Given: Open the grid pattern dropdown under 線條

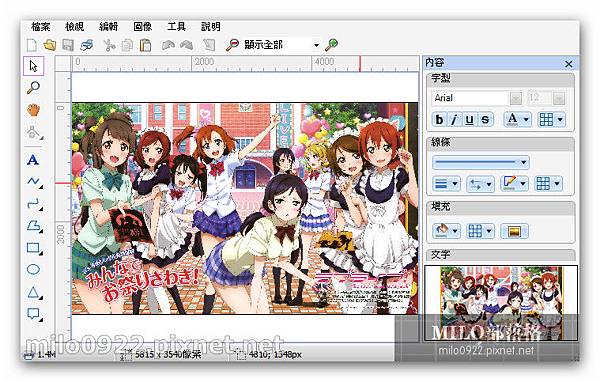Looking at the screenshot, I should 548,184.
